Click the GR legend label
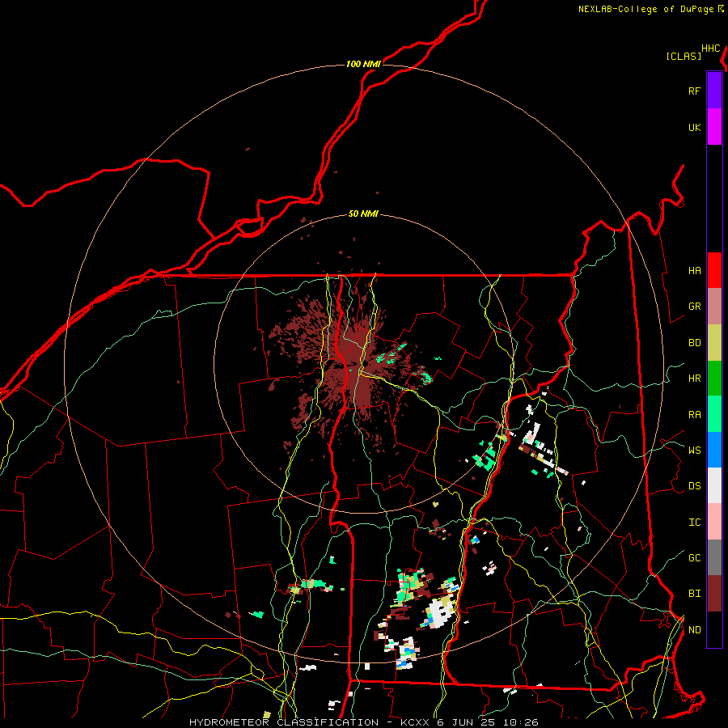 tap(694, 307)
